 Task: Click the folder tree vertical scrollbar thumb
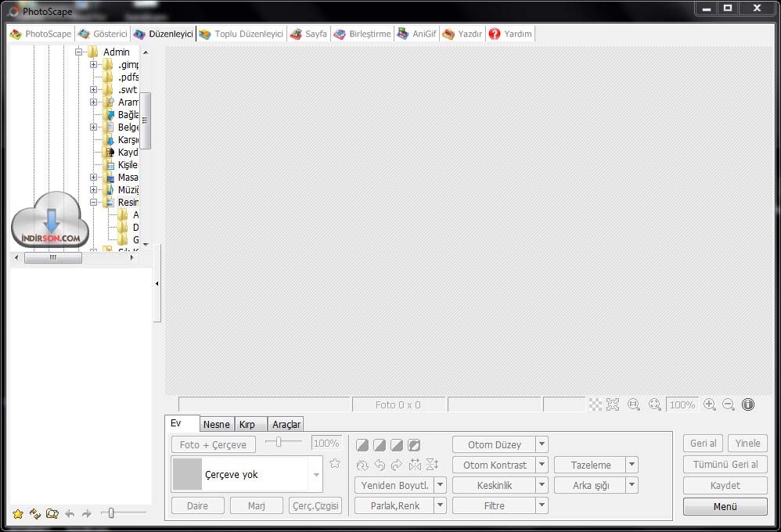pyautogui.click(x=146, y=120)
